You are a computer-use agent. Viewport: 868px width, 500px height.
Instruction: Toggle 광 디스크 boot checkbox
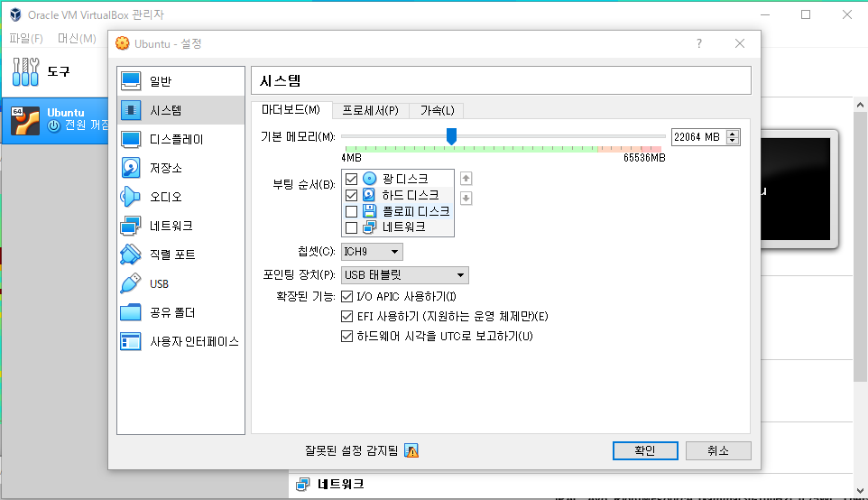click(351, 179)
